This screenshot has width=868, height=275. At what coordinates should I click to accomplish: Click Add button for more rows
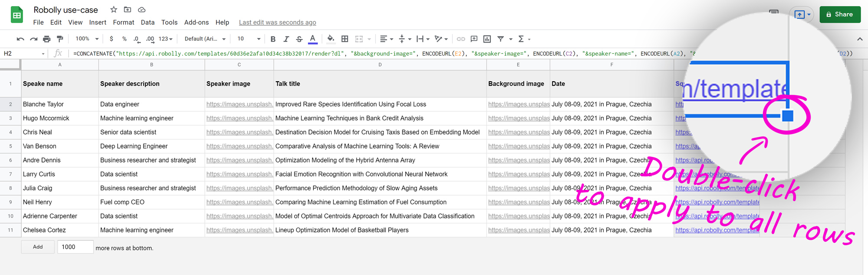[38, 247]
